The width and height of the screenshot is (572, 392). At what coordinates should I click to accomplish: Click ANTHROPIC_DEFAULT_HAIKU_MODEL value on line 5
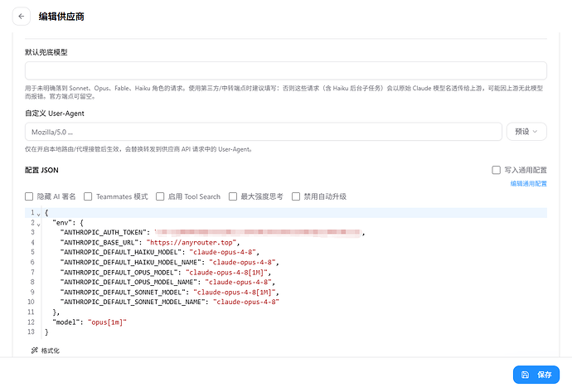click(222, 252)
